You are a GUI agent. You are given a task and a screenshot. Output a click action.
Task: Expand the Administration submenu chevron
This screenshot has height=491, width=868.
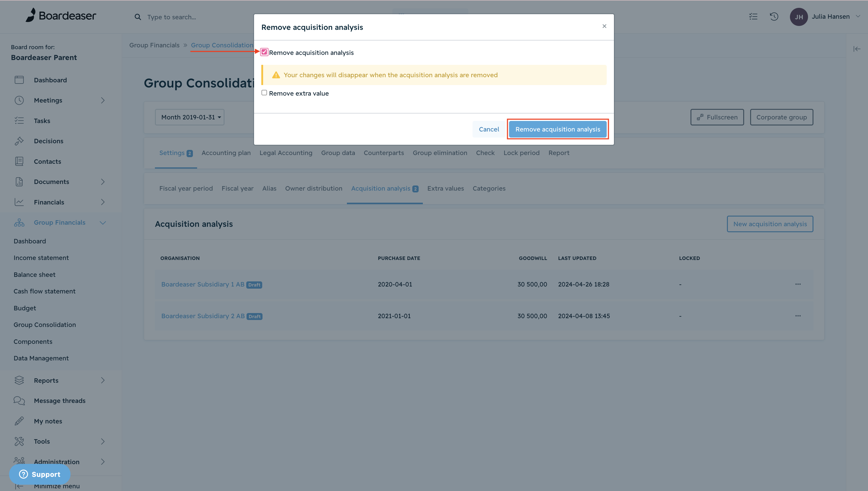click(x=103, y=462)
